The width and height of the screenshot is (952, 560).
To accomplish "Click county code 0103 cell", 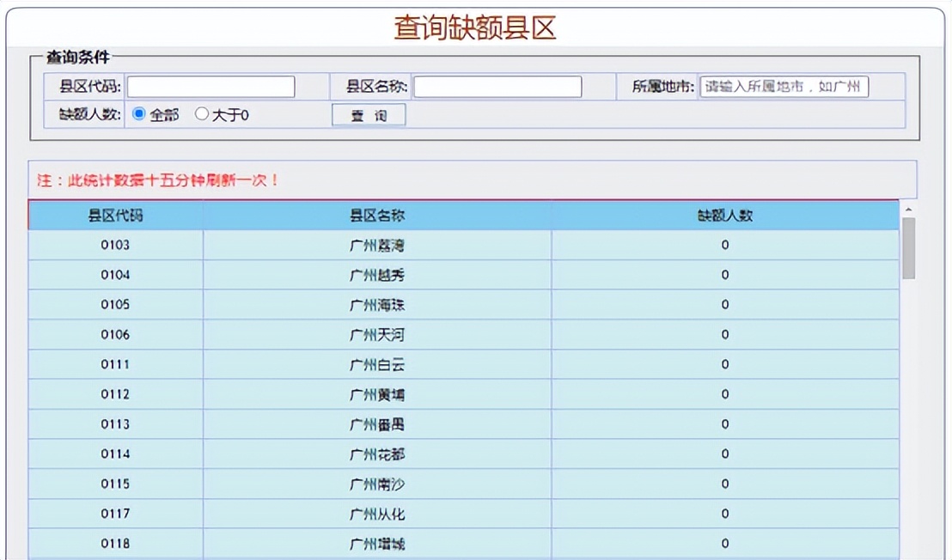I will (x=115, y=245).
